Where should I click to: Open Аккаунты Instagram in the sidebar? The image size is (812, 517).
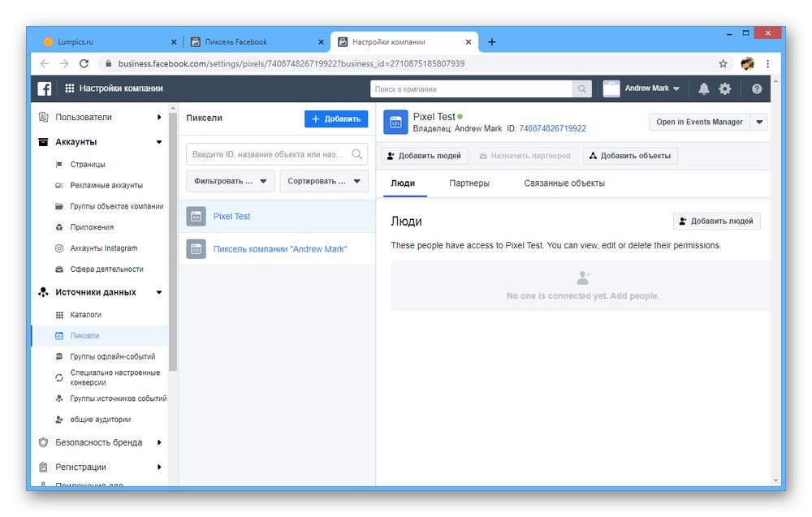pyautogui.click(x=104, y=248)
